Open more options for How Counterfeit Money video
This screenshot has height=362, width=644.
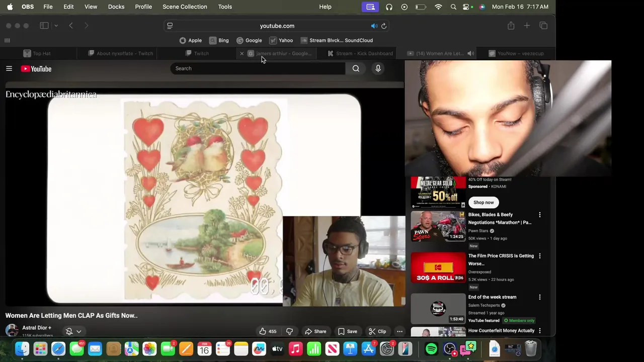click(540, 331)
